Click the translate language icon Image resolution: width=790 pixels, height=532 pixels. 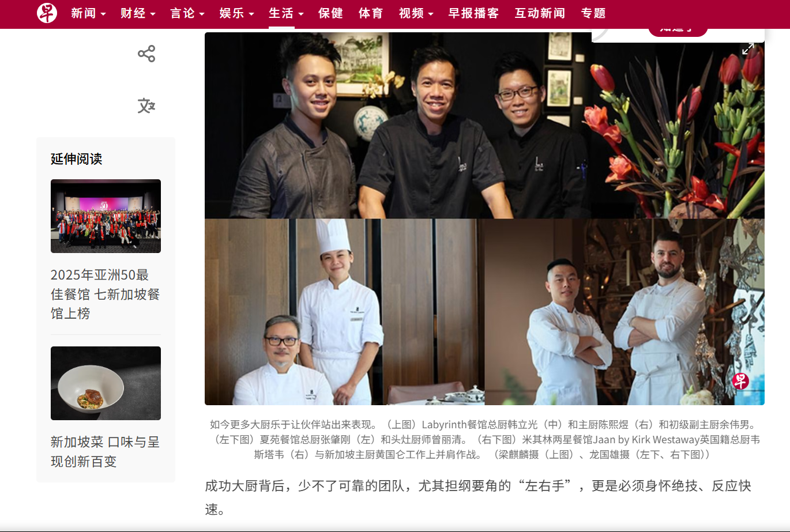pos(146,105)
